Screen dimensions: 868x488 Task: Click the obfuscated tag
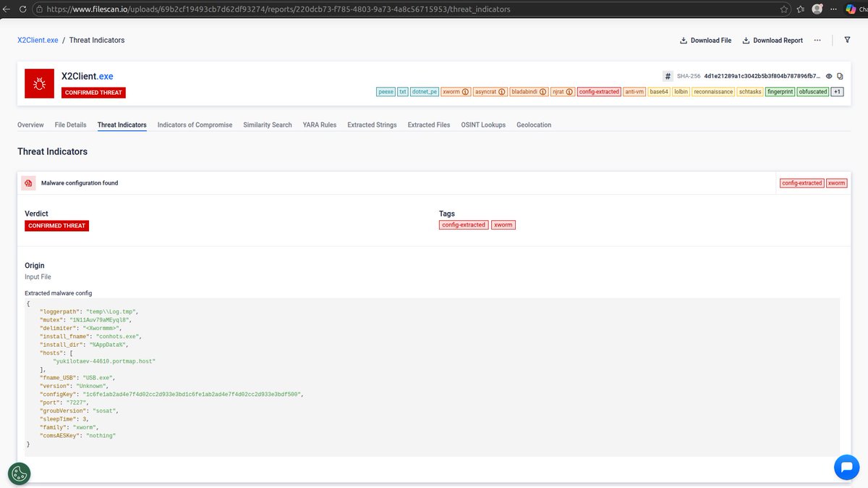pos(812,92)
